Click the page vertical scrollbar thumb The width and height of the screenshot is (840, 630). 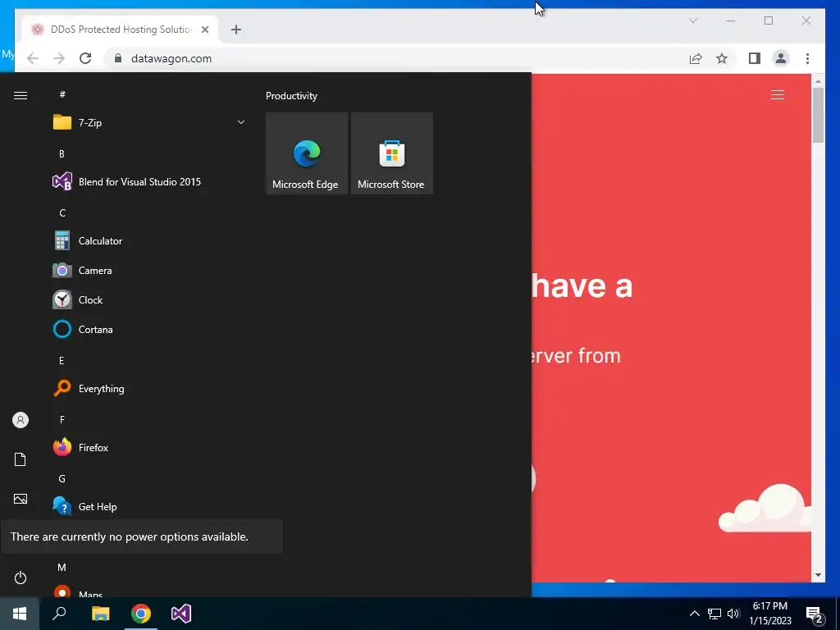coord(818,115)
